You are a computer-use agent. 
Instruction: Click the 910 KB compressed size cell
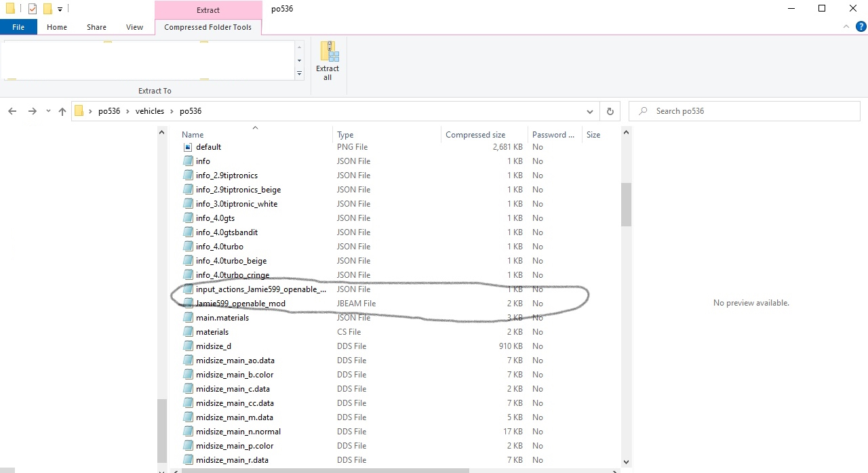click(x=510, y=346)
